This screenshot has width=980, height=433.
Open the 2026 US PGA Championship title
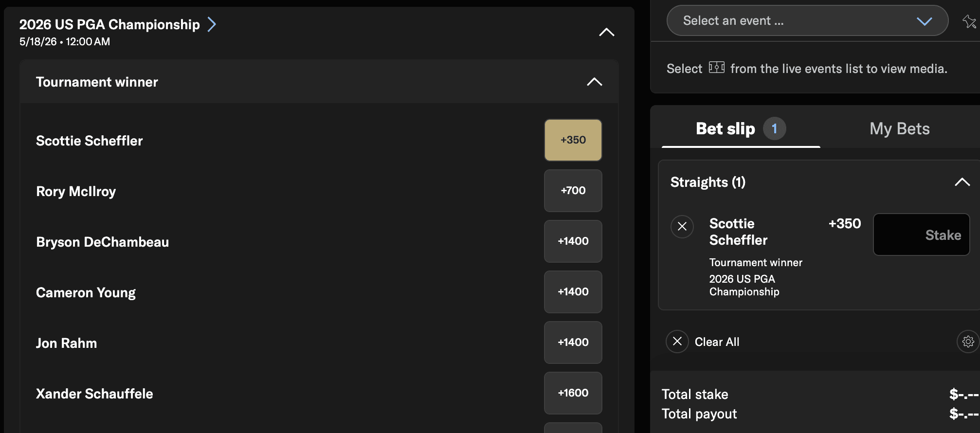(x=109, y=24)
